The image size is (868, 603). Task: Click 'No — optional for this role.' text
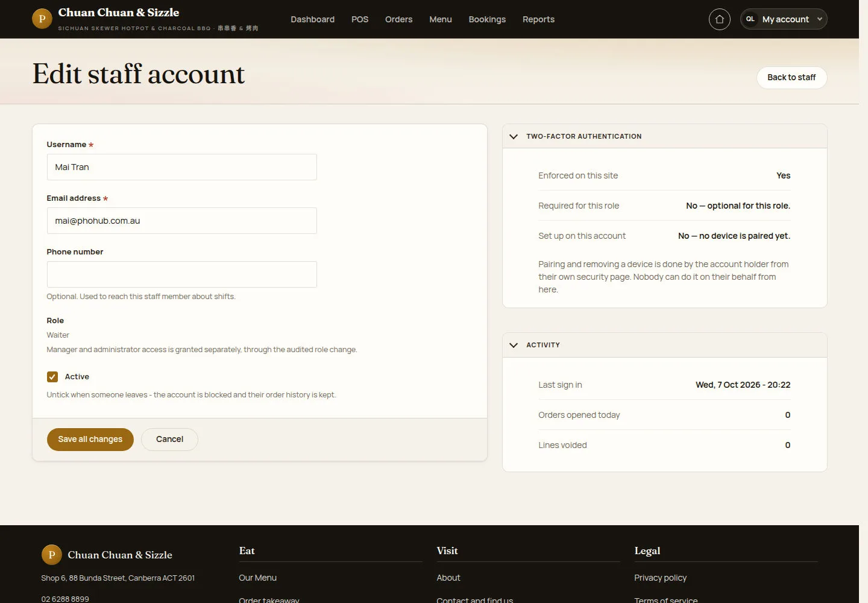pyautogui.click(x=738, y=206)
